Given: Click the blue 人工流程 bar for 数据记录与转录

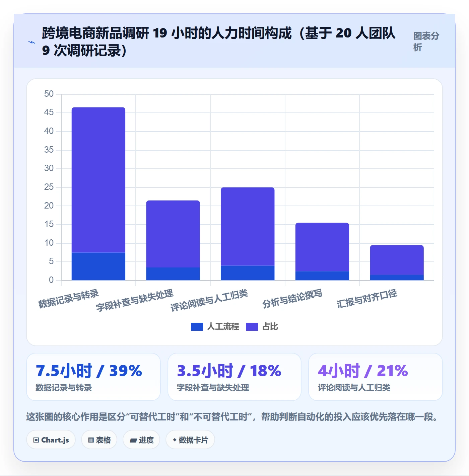Looking at the screenshot, I should [98, 266].
